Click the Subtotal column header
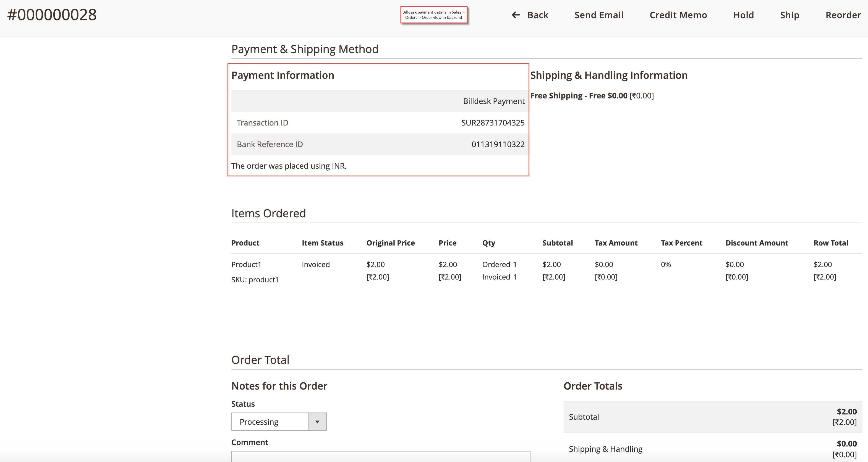Screen dimensions: 868x462 click(x=557, y=243)
